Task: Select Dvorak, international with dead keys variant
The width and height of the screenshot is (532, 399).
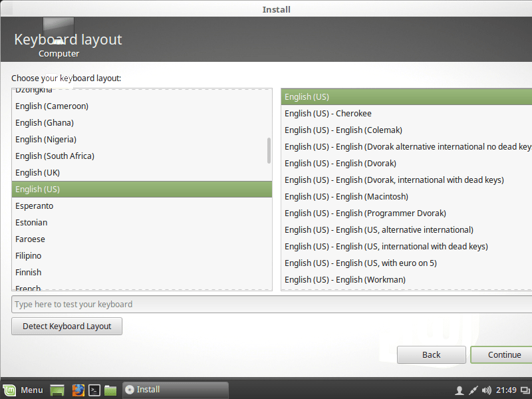Action: (x=406, y=180)
